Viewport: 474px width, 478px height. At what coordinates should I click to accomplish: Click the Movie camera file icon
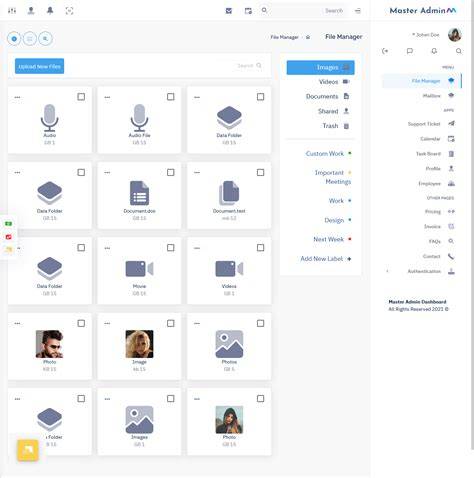point(139,269)
